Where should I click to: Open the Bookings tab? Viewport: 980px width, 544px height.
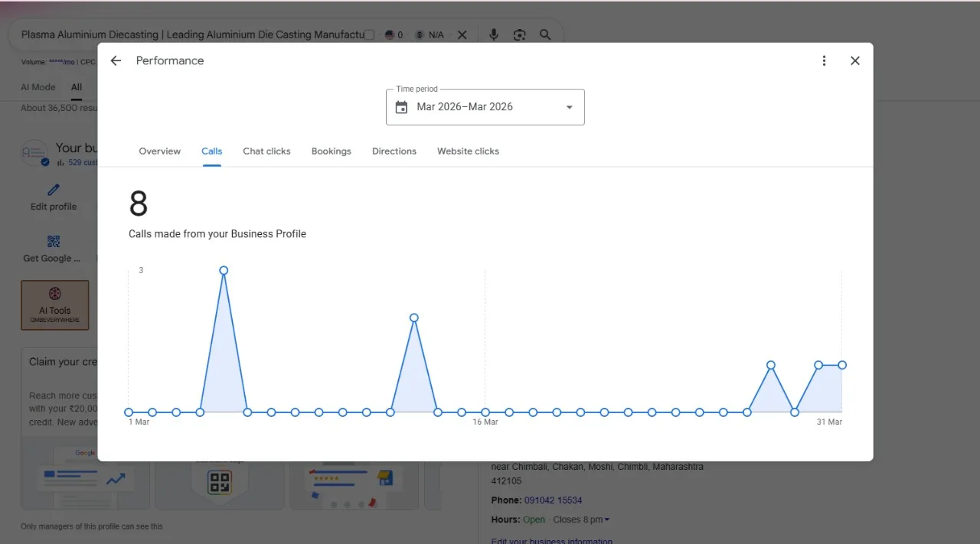pyautogui.click(x=332, y=151)
